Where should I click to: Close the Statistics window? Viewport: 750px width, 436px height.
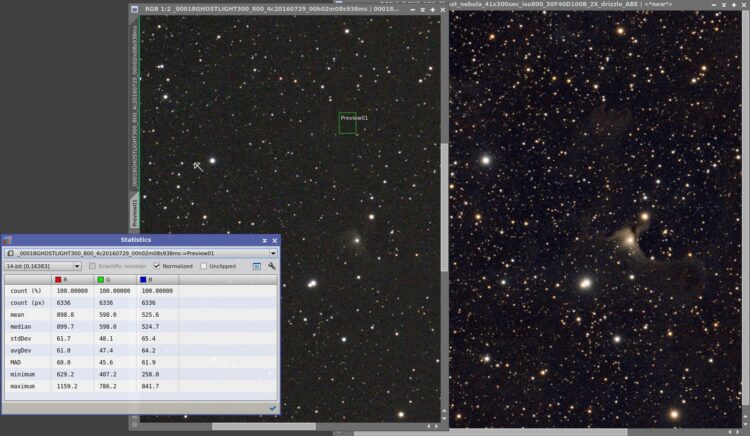pyautogui.click(x=275, y=240)
